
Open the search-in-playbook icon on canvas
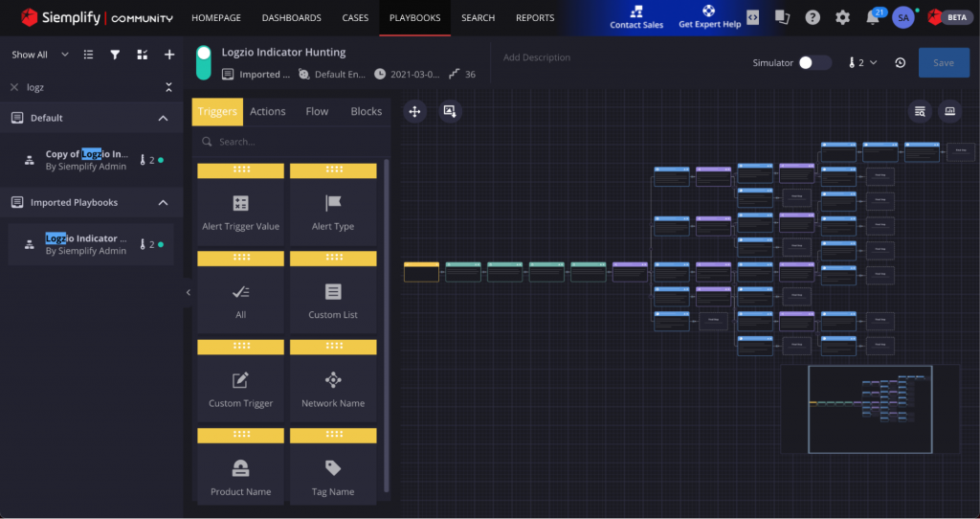(920, 112)
